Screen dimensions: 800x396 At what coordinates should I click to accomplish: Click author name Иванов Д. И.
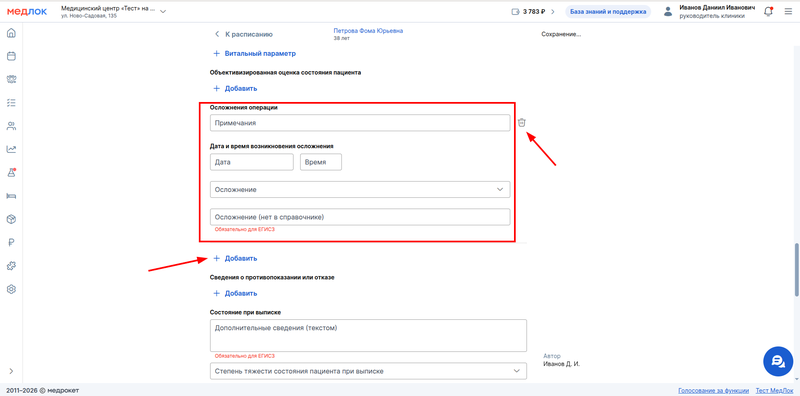[x=562, y=364]
